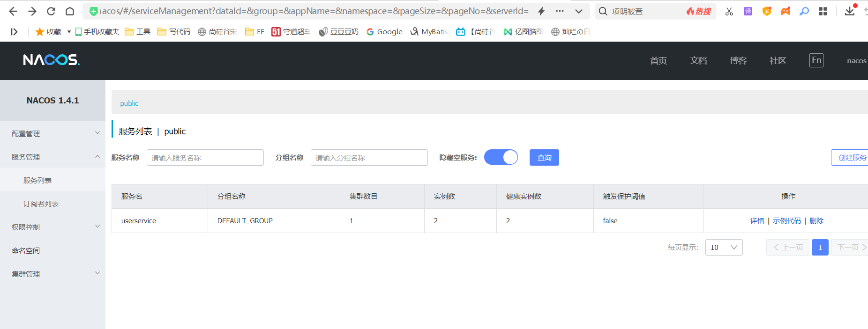868x329 pixels.
Task: Select page 1 in pagination
Action: pyautogui.click(x=820, y=247)
